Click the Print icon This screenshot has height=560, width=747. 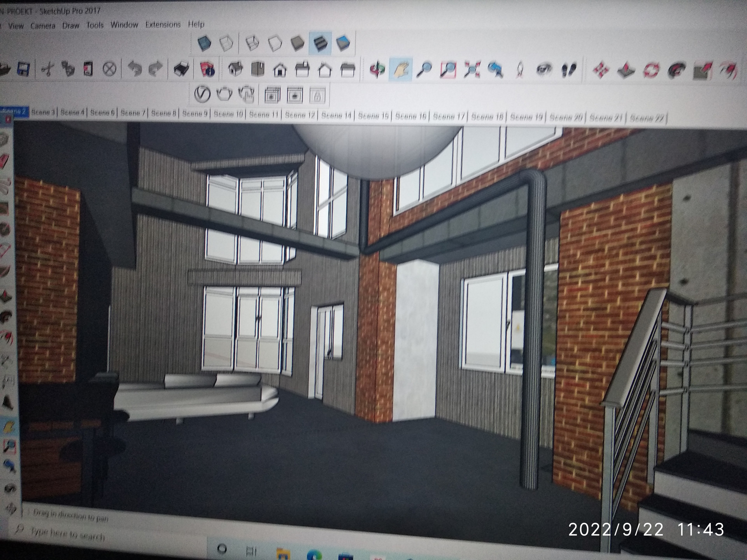click(181, 69)
